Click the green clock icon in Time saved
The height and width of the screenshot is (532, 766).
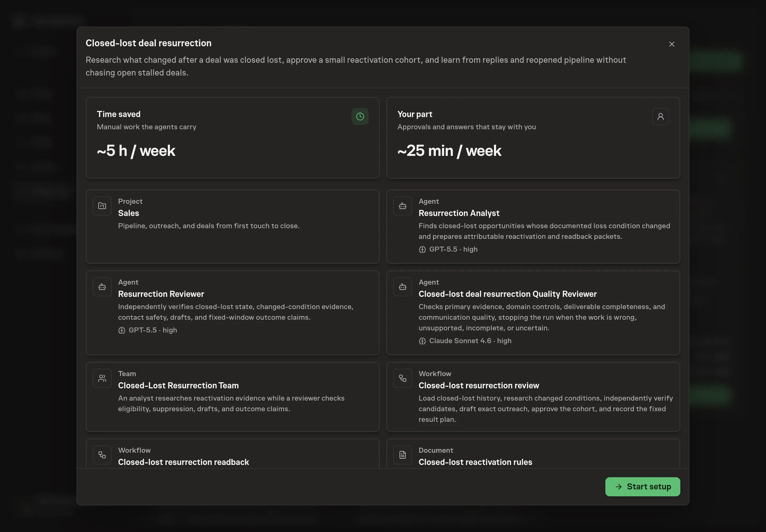[360, 116]
